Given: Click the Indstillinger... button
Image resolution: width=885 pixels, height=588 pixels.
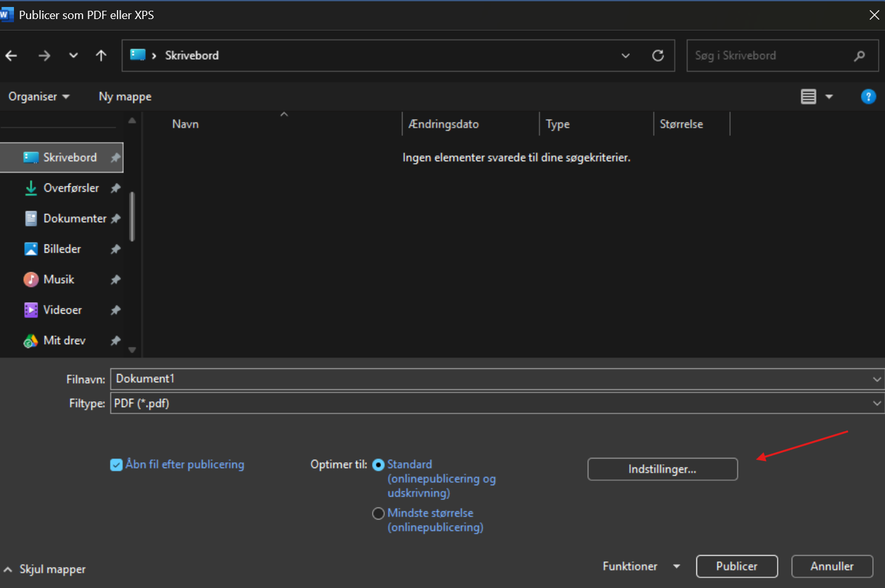Looking at the screenshot, I should 662,469.
